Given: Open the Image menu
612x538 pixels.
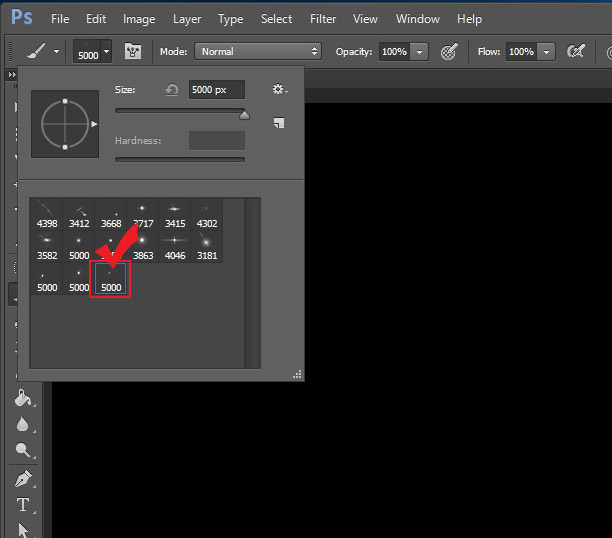Looking at the screenshot, I should coord(139,19).
